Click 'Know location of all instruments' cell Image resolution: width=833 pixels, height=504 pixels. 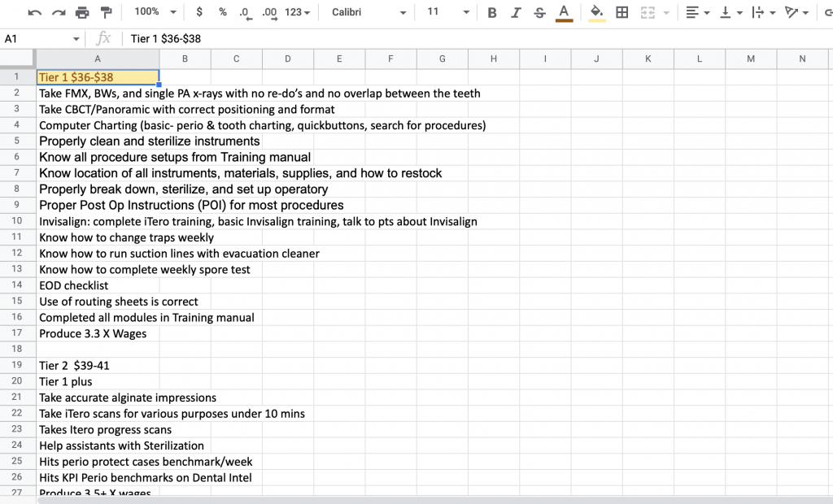[240, 173]
